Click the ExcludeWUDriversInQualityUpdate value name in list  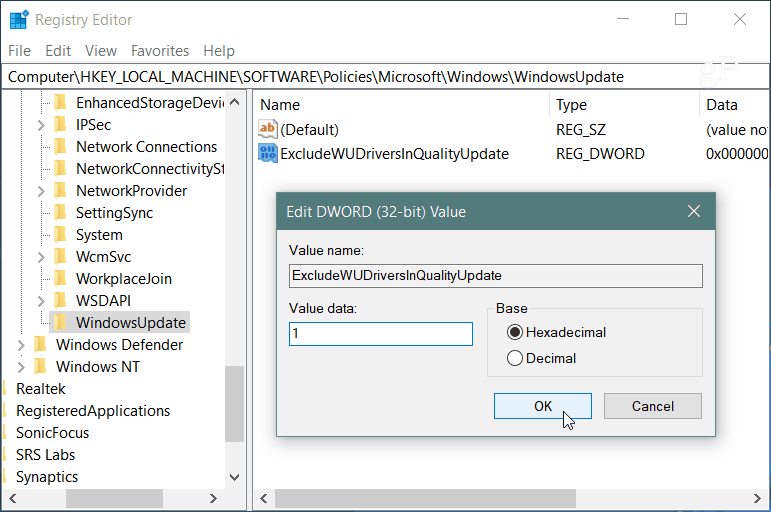[394, 154]
